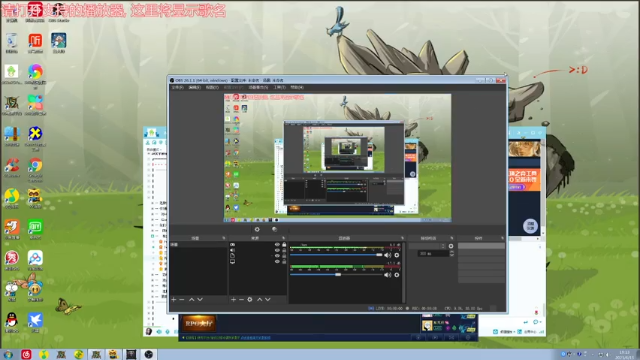Image resolution: width=640 pixels, height=360 pixels.
Task: Open the CCleaner desktop shortcut
Action: point(12,167)
